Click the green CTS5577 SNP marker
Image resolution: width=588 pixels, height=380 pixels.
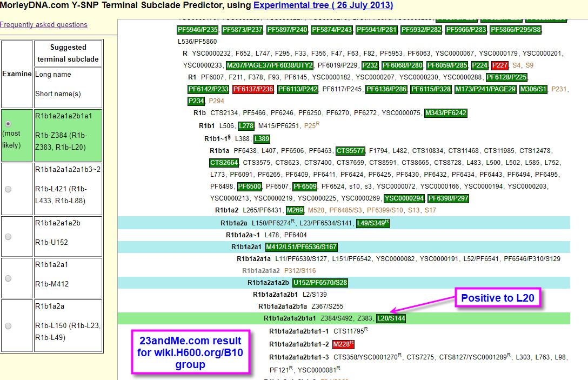tap(350, 151)
